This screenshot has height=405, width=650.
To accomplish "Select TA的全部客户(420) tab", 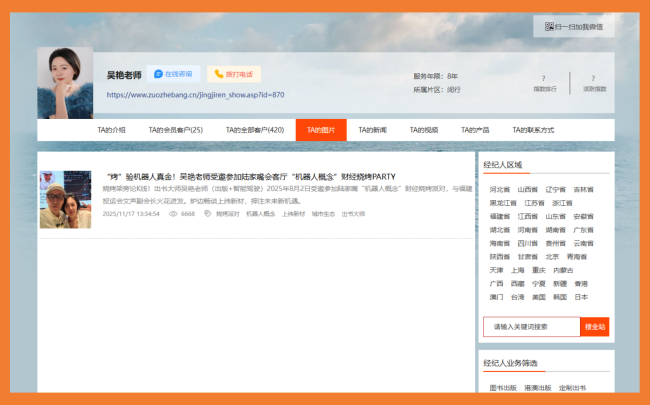I will pyautogui.click(x=254, y=130).
